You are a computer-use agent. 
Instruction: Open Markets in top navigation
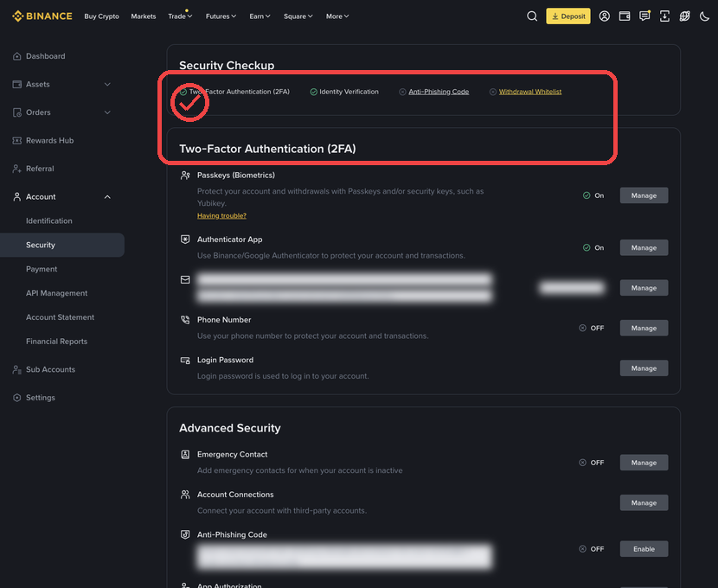click(144, 16)
